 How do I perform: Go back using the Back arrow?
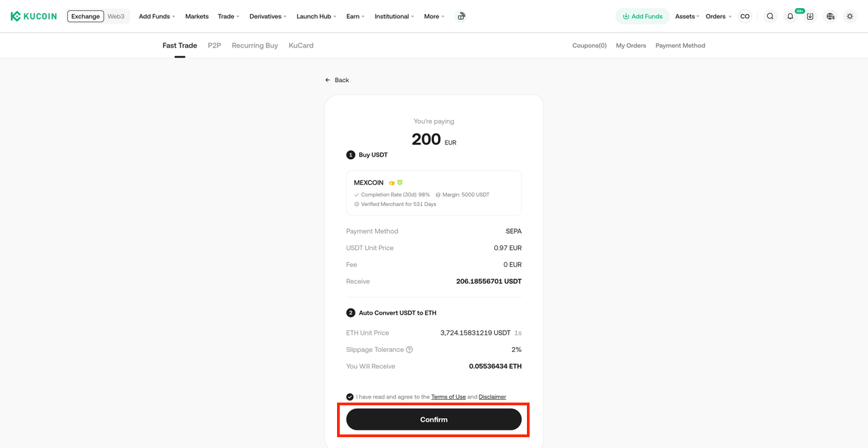pyautogui.click(x=337, y=80)
